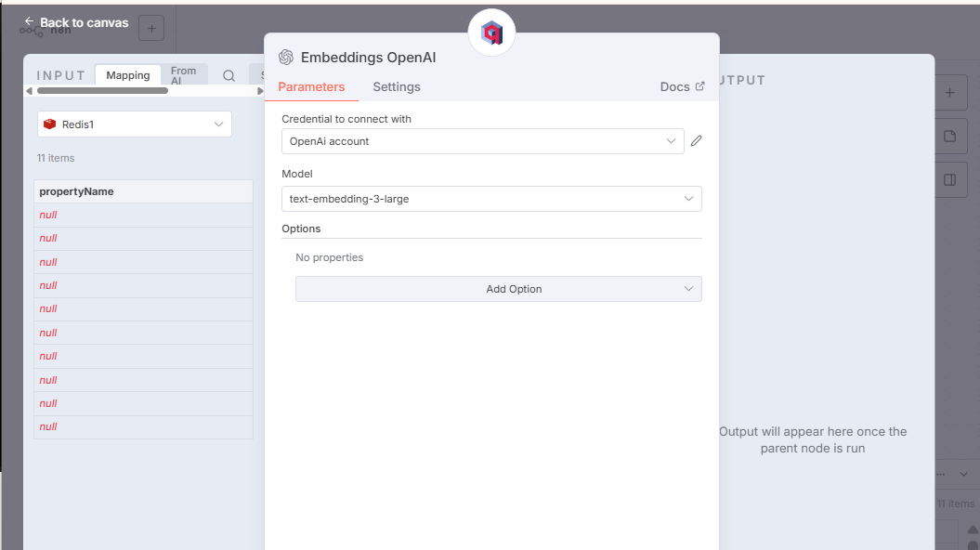The image size is (980, 550).
Task: Click the 11 items count label
Action: [x=56, y=158]
